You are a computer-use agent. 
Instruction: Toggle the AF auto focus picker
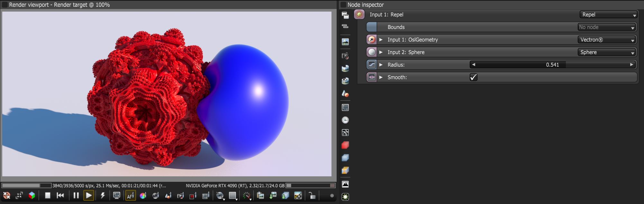pos(130,196)
